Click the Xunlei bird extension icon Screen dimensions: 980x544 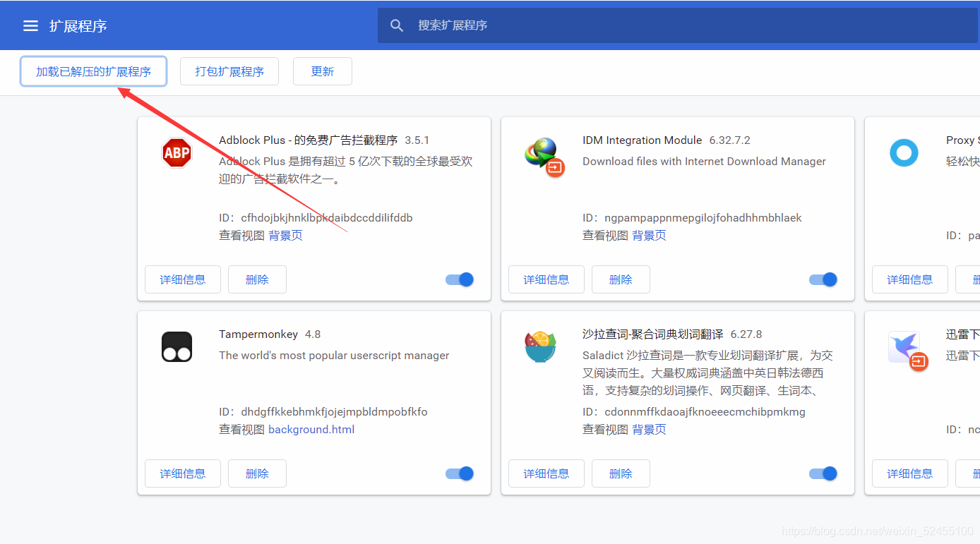[907, 351]
